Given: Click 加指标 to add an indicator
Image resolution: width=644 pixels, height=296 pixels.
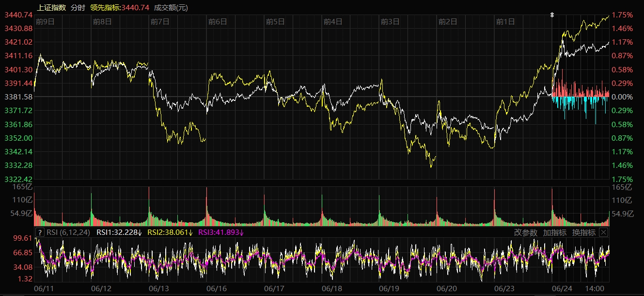Looking at the screenshot, I should tap(554, 232).
